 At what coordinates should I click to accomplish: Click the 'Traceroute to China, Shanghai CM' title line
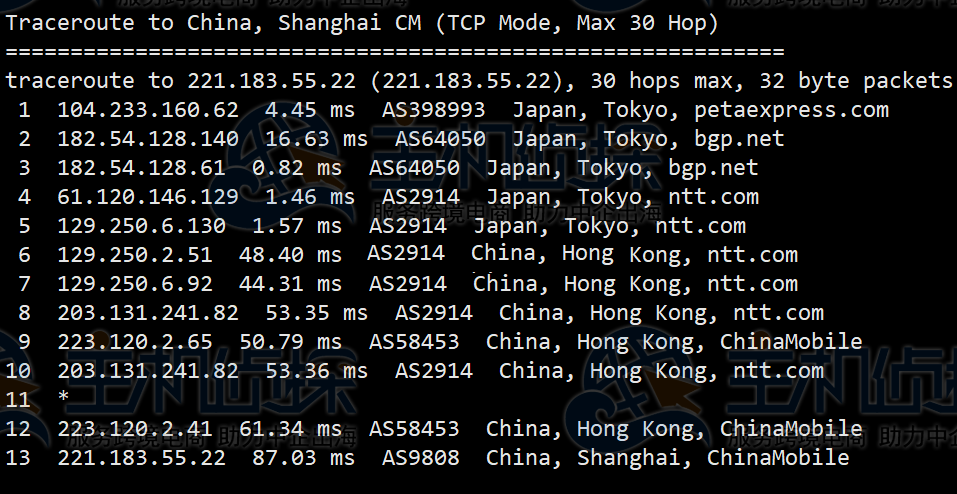pos(362,24)
